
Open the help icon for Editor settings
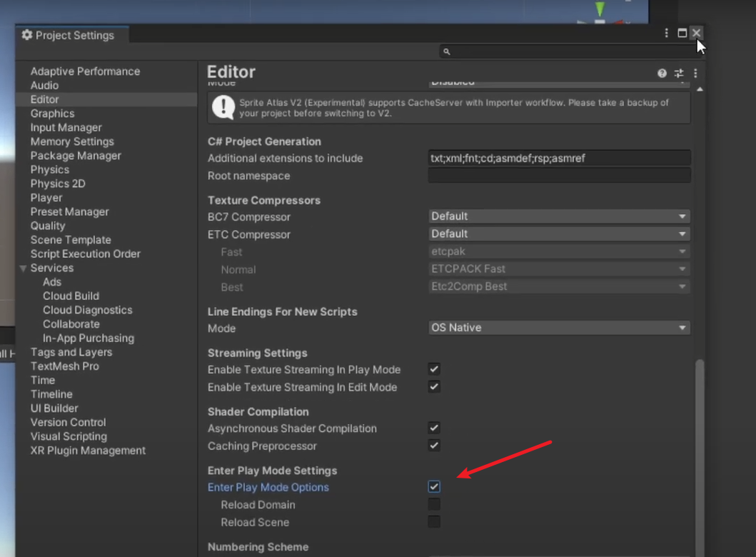[x=662, y=74]
